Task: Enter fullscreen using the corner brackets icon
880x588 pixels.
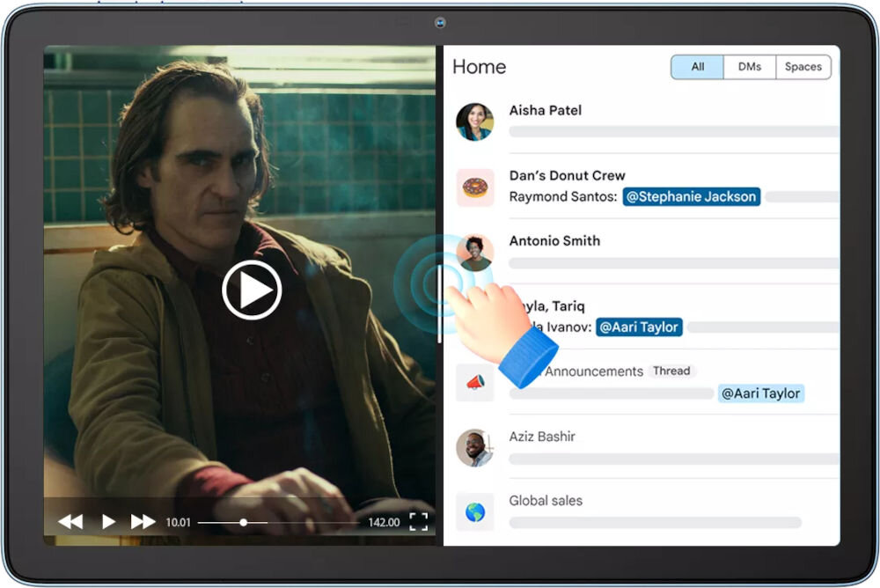Action: point(419,522)
